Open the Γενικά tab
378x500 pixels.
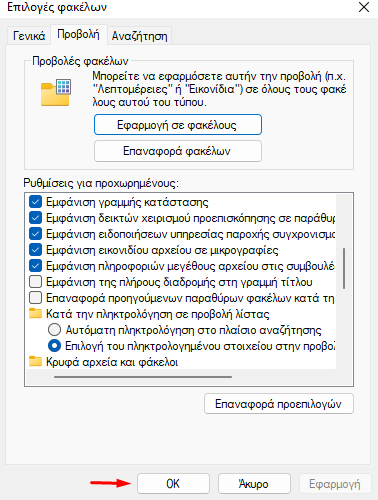(29, 36)
